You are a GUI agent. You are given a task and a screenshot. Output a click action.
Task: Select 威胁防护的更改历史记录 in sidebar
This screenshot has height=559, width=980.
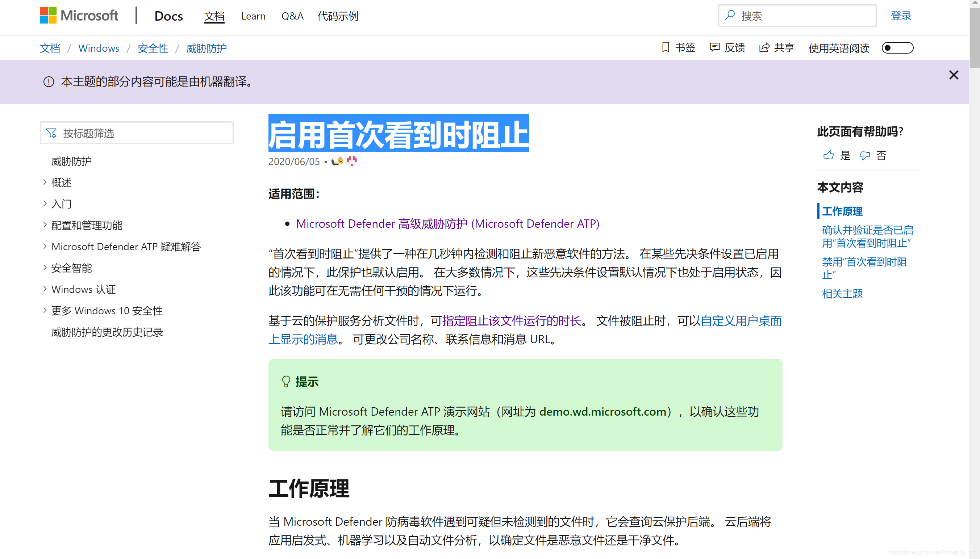(107, 332)
